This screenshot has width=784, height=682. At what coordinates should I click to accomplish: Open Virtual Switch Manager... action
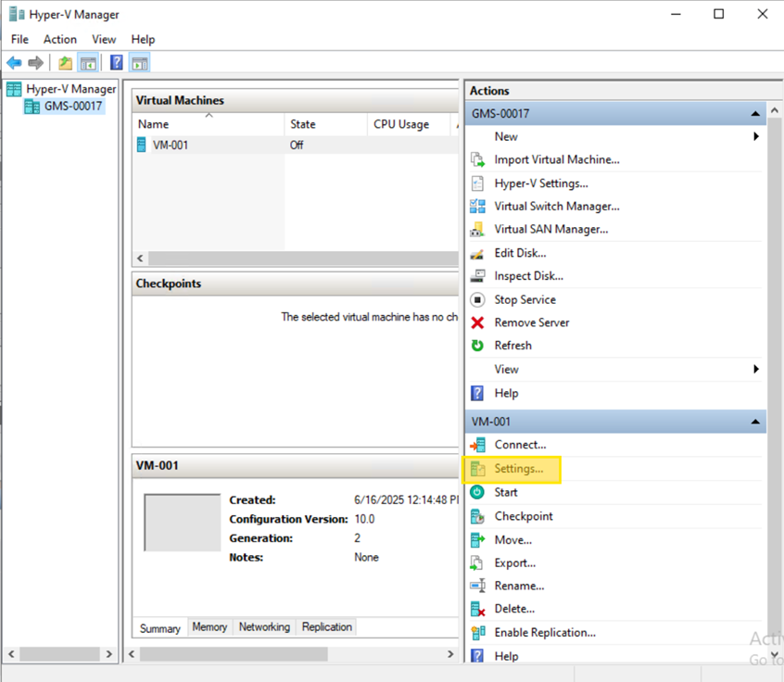(557, 206)
